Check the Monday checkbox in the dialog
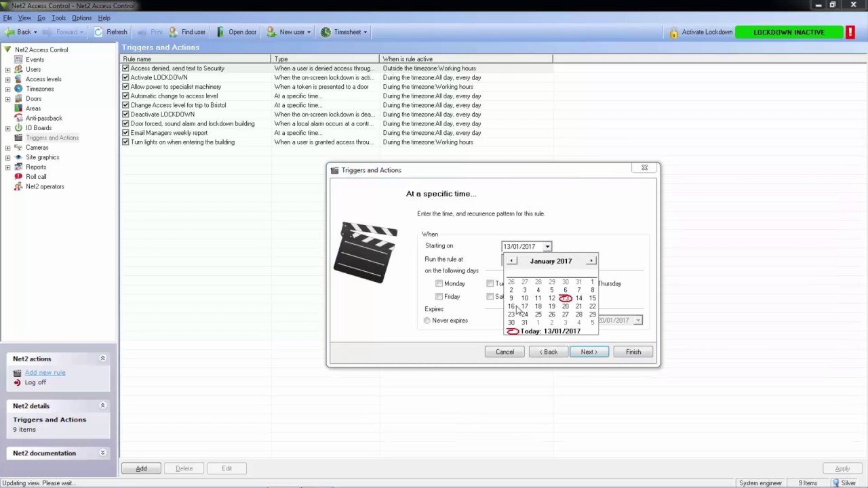 [x=439, y=283]
